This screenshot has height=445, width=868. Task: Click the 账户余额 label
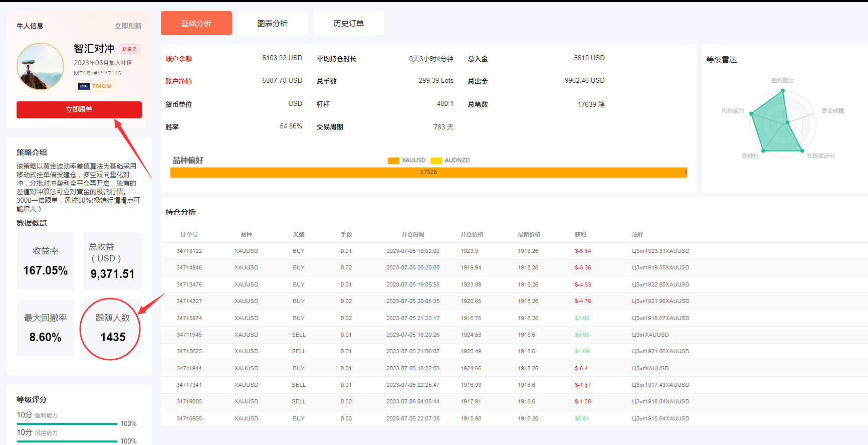(x=179, y=59)
